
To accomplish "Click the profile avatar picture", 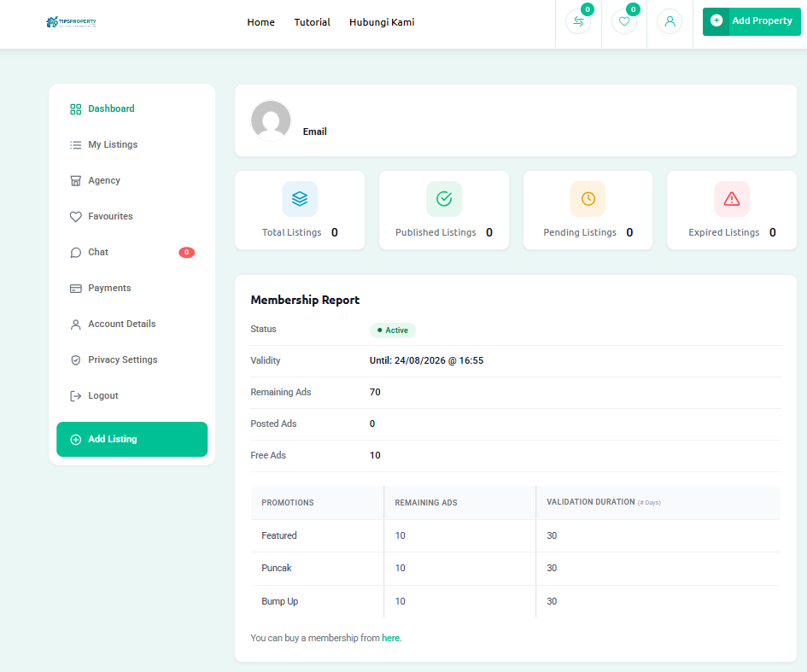I will pyautogui.click(x=271, y=120).
